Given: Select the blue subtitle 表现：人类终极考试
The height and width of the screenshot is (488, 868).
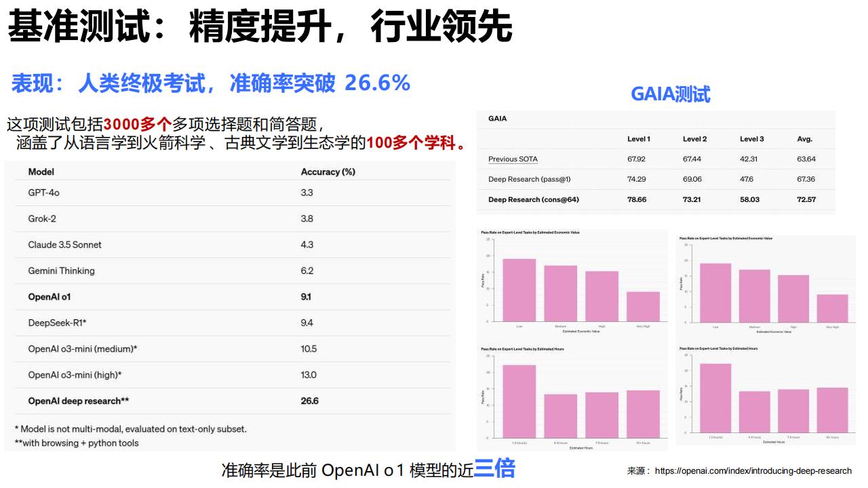Looking at the screenshot, I should [108, 83].
